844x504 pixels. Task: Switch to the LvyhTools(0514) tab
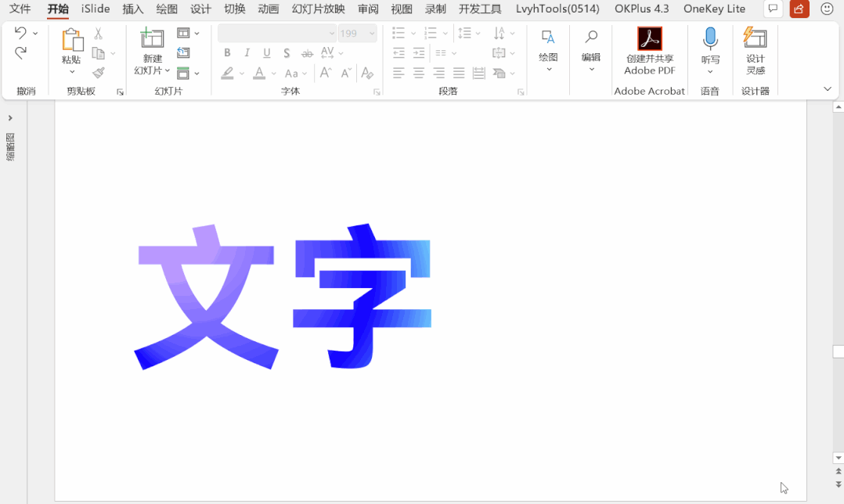point(557,9)
